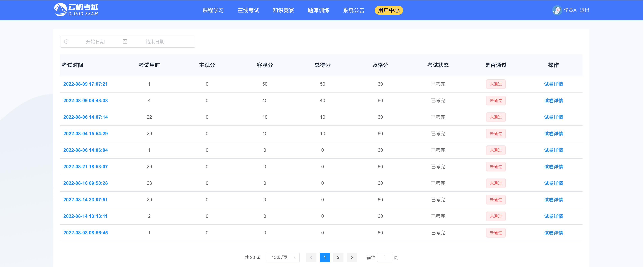Open 试卷详情 for 2022-08-04 15:54:29
The height and width of the screenshot is (267, 644).
553,133
